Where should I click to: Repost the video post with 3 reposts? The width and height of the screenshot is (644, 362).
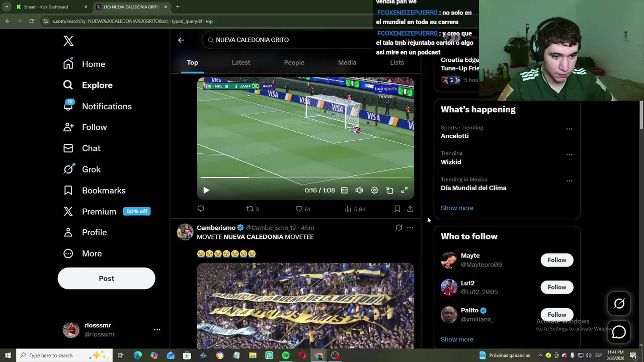pos(252,209)
